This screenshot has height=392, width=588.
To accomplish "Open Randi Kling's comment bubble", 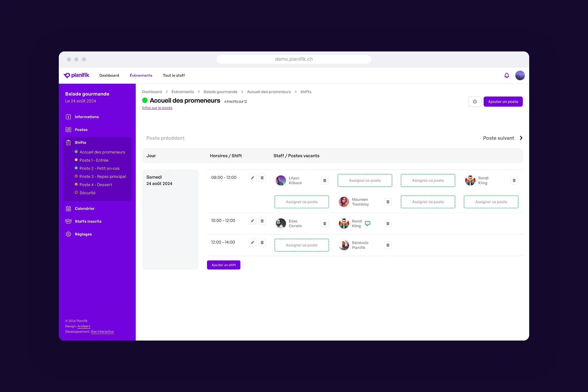I will pos(367,223).
